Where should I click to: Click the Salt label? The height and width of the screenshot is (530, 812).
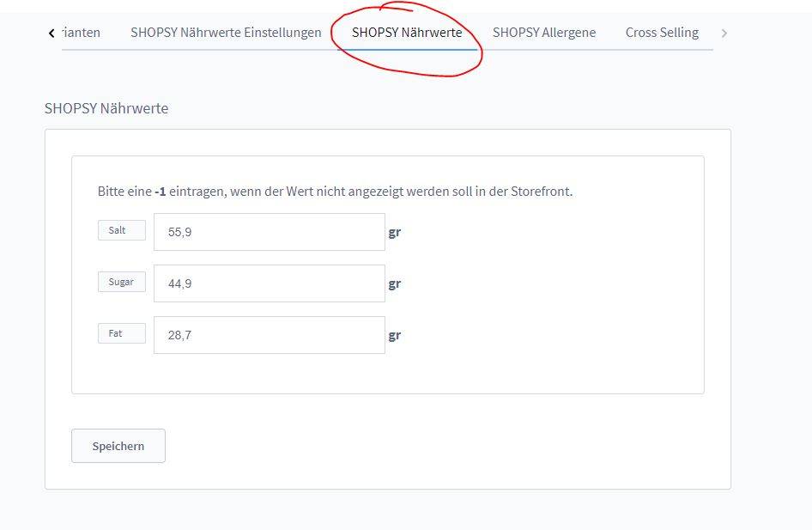click(122, 230)
